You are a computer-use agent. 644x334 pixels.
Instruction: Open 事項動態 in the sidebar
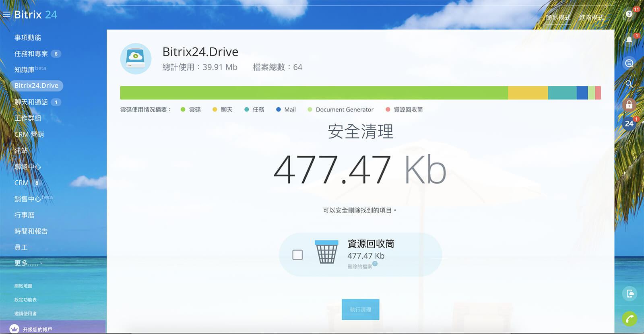(28, 37)
